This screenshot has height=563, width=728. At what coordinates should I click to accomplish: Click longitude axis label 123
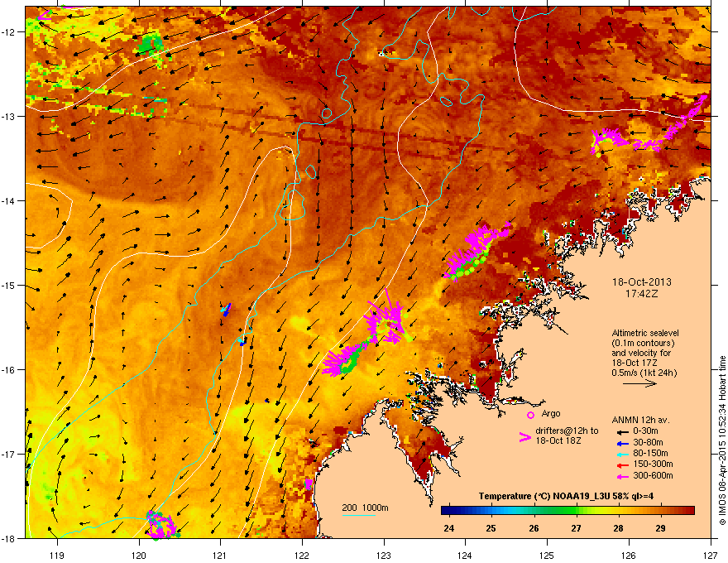(x=384, y=554)
